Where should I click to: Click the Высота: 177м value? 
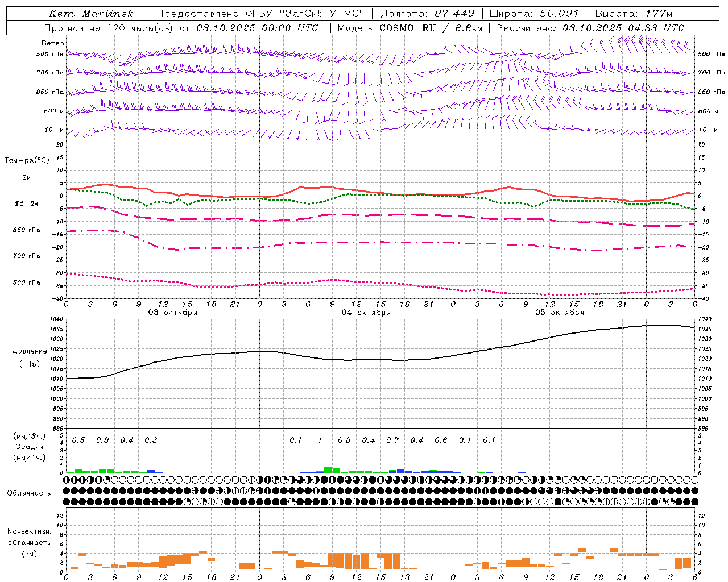[634, 14]
